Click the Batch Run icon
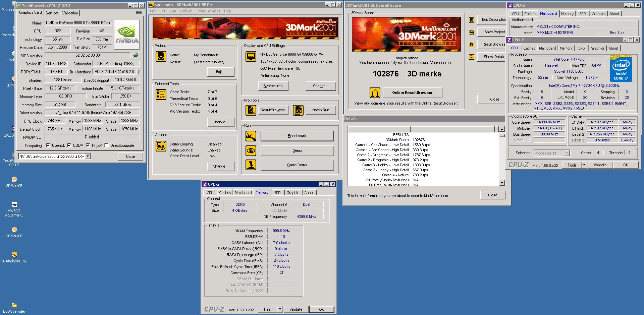Viewport: 644px width, 315px height. click(x=298, y=110)
